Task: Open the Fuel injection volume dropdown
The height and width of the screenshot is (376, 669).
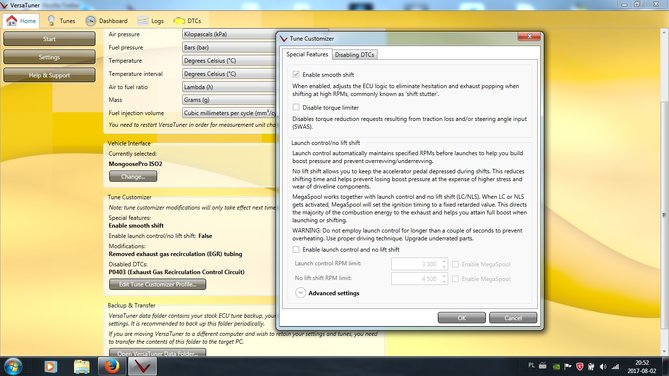Action: click(230, 113)
